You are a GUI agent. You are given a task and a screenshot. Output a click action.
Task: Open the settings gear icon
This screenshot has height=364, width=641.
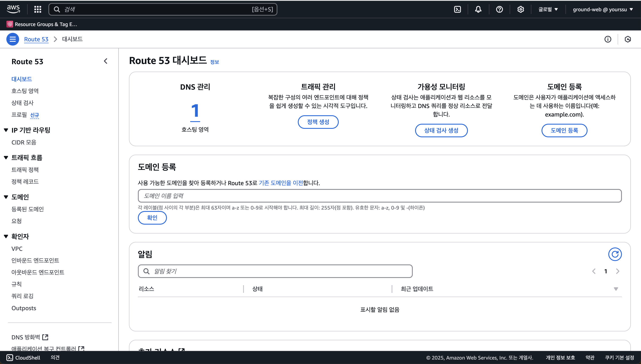click(520, 10)
